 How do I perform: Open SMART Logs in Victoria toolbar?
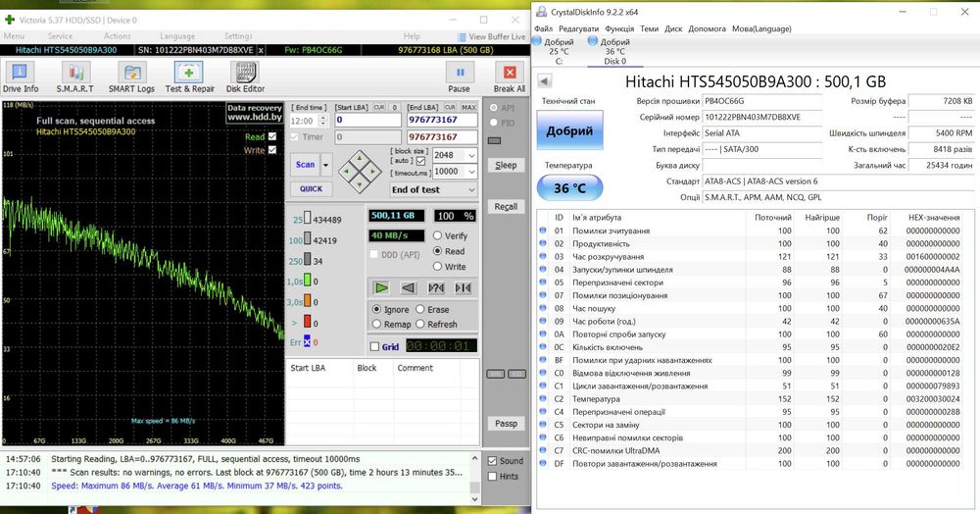click(131, 77)
